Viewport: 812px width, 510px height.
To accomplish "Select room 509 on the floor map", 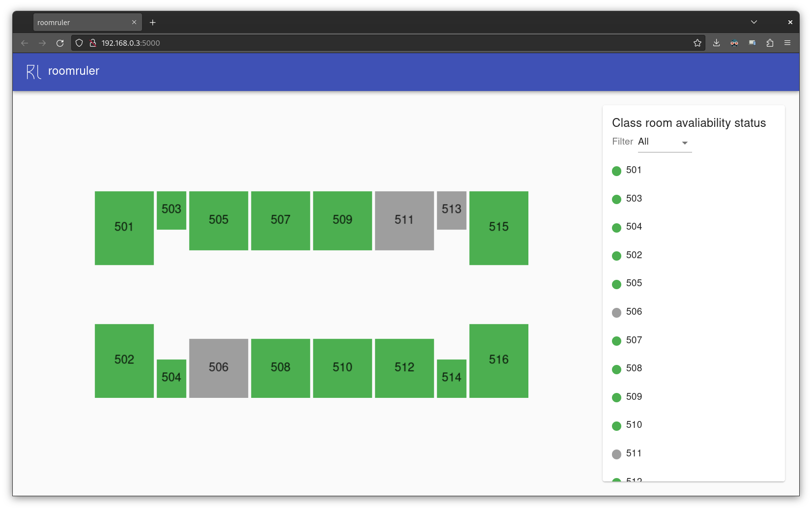I will point(343,221).
